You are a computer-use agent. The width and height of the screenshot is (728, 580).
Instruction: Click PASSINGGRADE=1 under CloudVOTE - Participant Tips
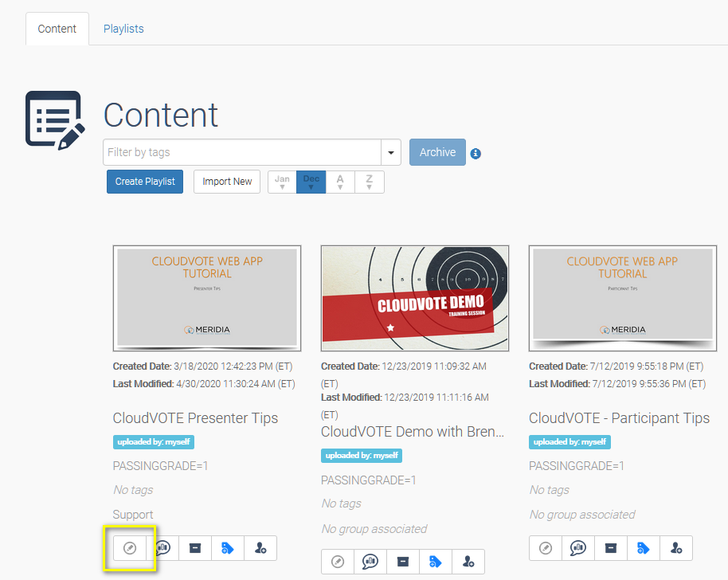click(577, 466)
